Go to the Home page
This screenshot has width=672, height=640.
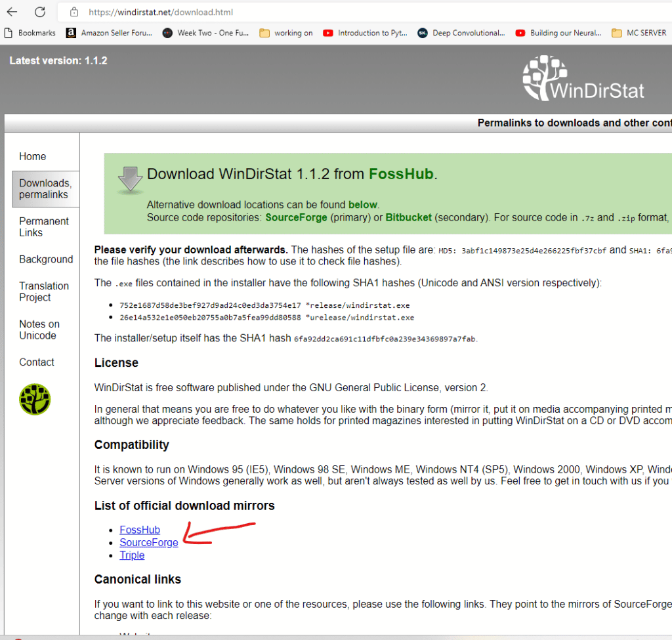point(33,156)
